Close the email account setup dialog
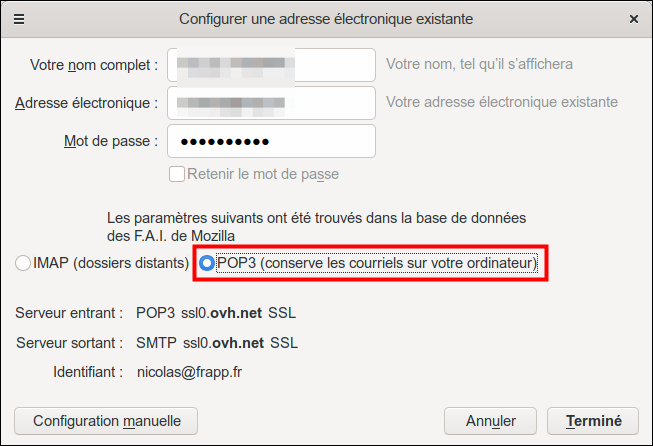The height and width of the screenshot is (446, 653). 633,19
